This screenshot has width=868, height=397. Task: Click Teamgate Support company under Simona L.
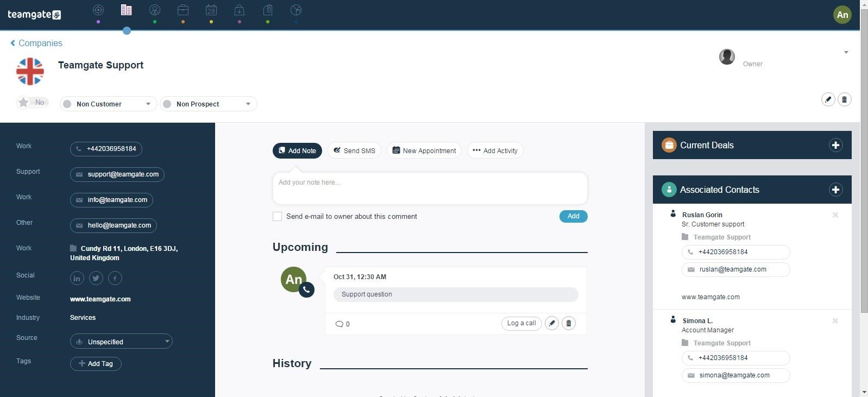[x=722, y=343]
